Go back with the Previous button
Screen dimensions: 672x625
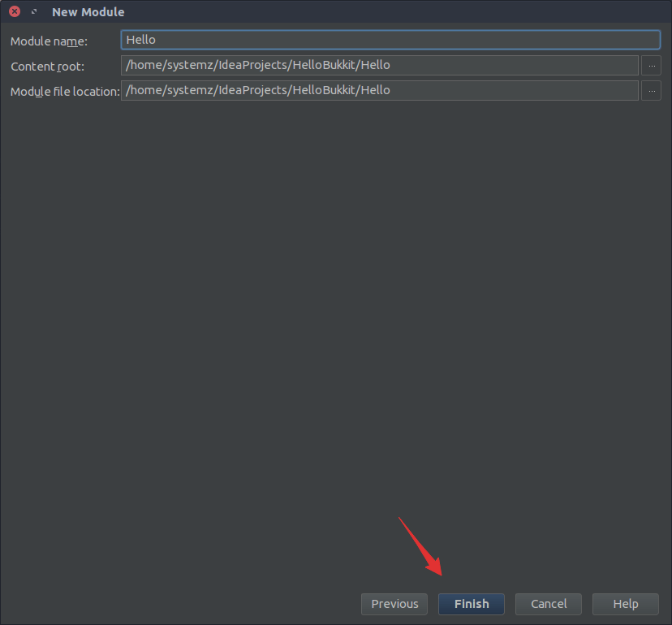point(394,604)
